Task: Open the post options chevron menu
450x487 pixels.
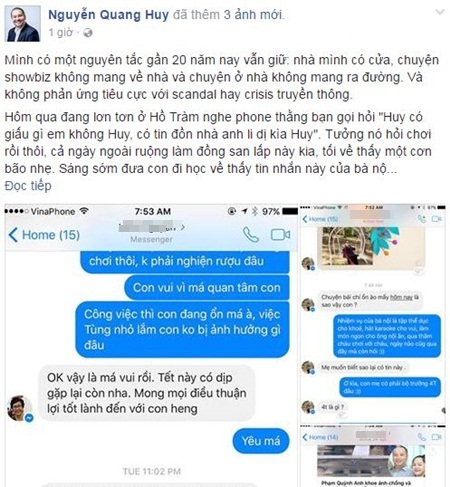Action: [x=440, y=12]
